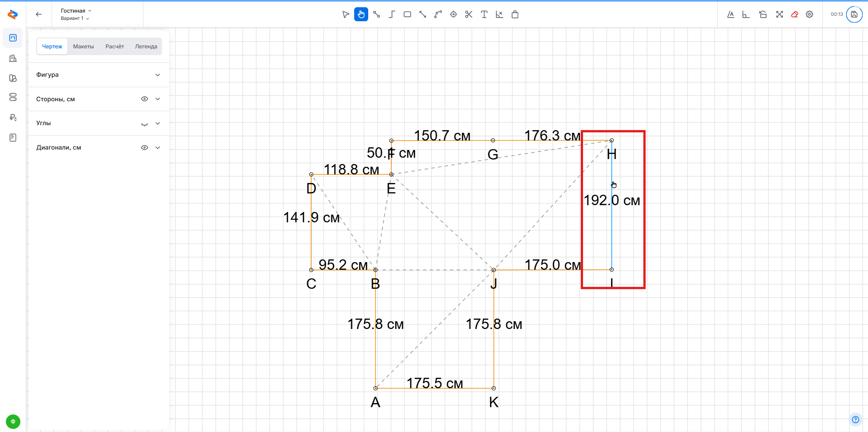Select the arrow pointer tool
The image size is (868, 432).
point(346,14)
